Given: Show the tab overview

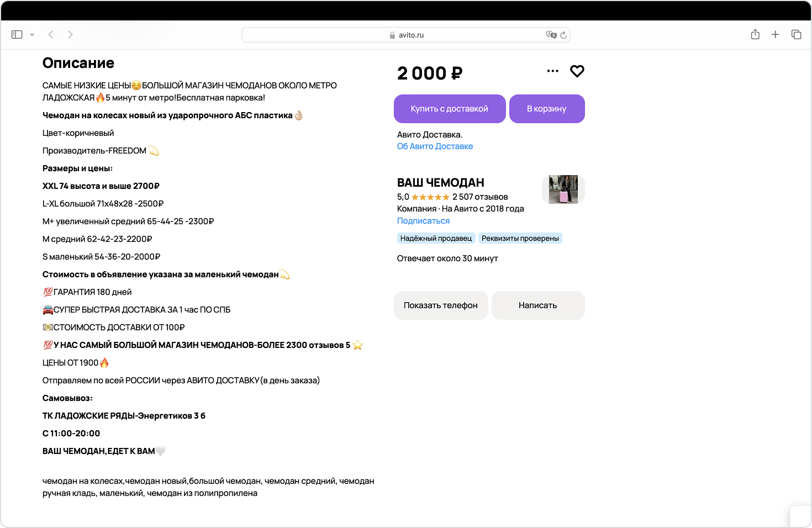Looking at the screenshot, I should [796, 35].
